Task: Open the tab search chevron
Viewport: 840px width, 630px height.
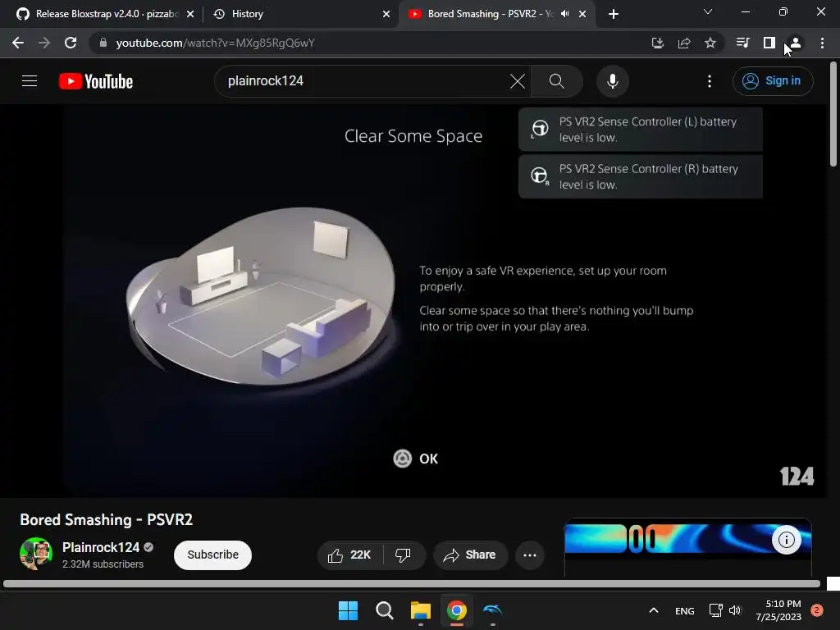Action: tap(708, 11)
